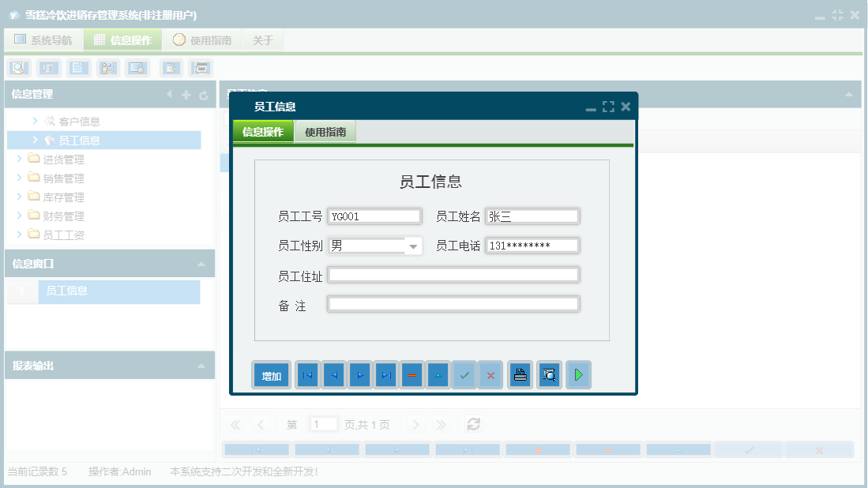The height and width of the screenshot is (488, 868).
Task: Open the 员工性别 gender dropdown
Action: pyautogui.click(x=411, y=246)
